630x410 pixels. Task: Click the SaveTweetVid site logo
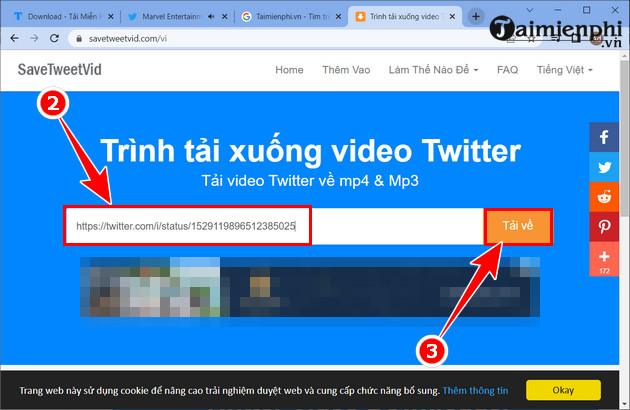pyautogui.click(x=59, y=70)
